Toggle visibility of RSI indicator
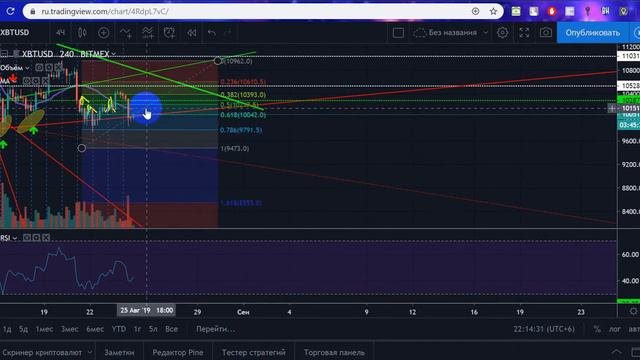Image resolution: width=640 pixels, height=360 pixels. click(27, 237)
